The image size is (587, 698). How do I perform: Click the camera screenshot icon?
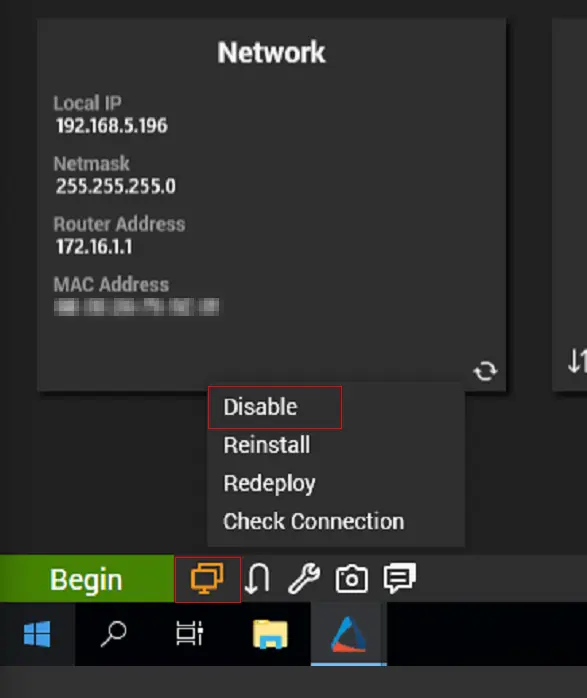(352, 579)
